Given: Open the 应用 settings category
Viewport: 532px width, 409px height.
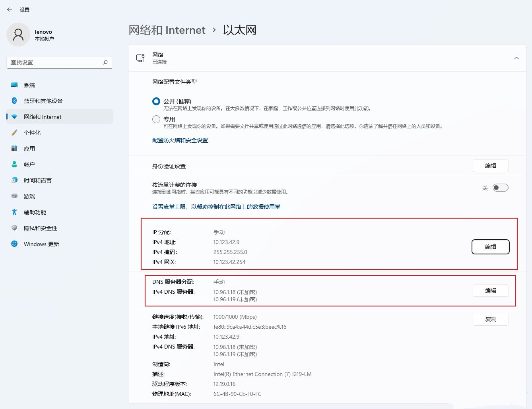Looking at the screenshot, I should (x=29, y=149).
